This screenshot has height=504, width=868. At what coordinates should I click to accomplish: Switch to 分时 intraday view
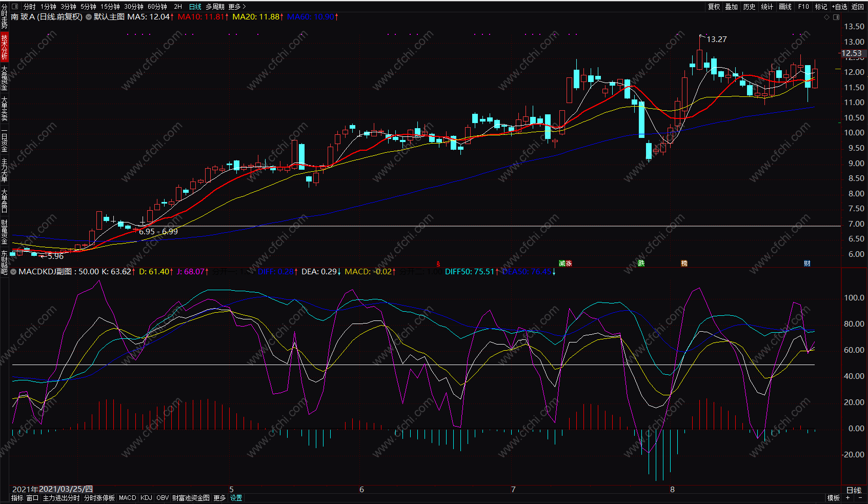pos(30,7)
